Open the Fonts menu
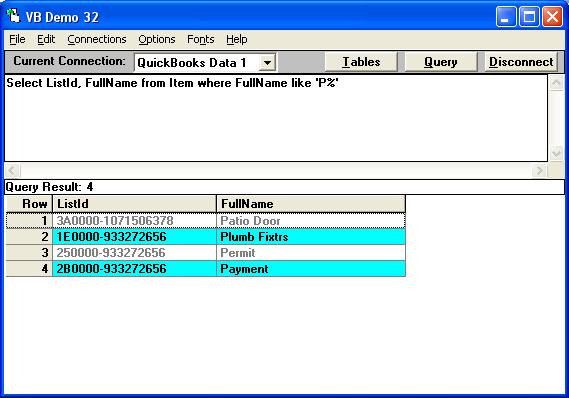This screenshot has height=398, width=569. [201, 39]
